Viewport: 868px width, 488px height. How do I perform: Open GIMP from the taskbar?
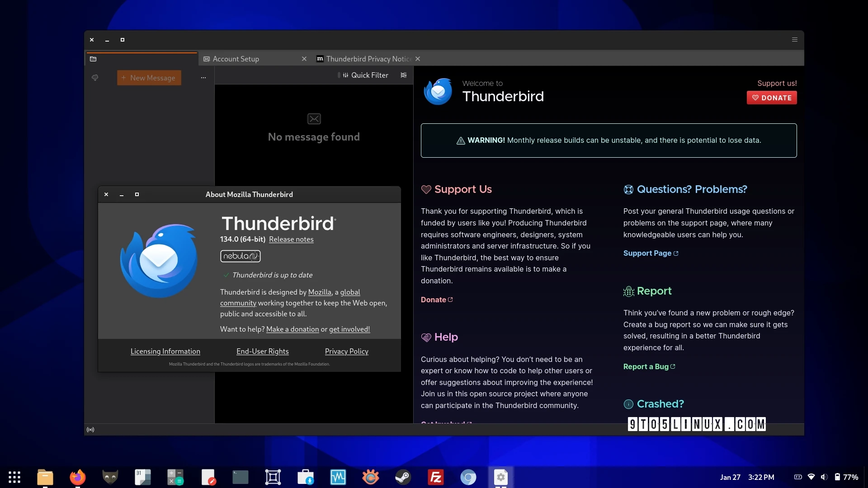(x=110, y=477)
